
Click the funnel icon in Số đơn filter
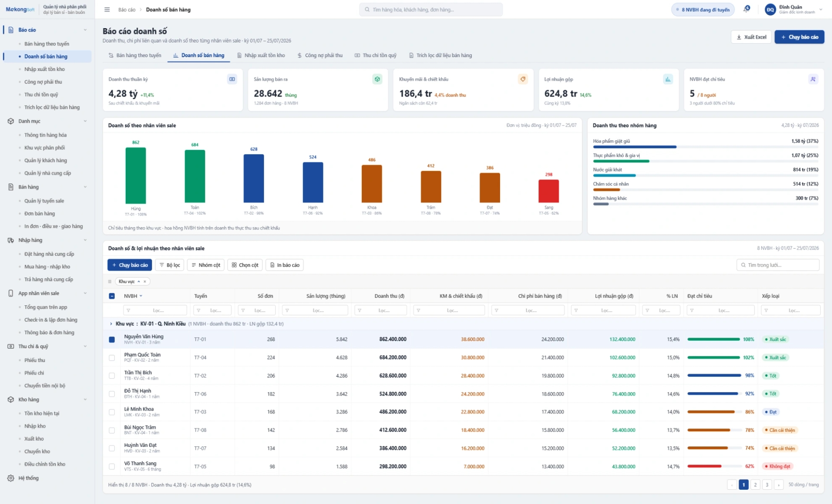click(243, 310)
